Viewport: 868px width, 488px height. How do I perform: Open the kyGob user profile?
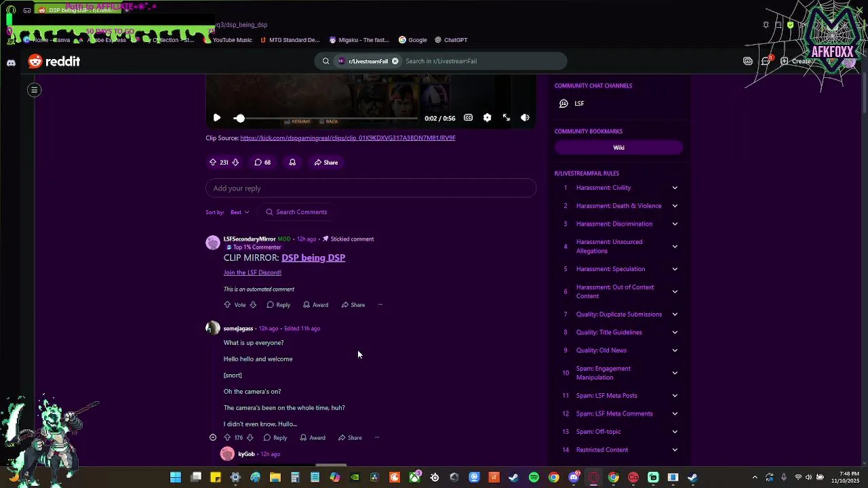(246, 454)
